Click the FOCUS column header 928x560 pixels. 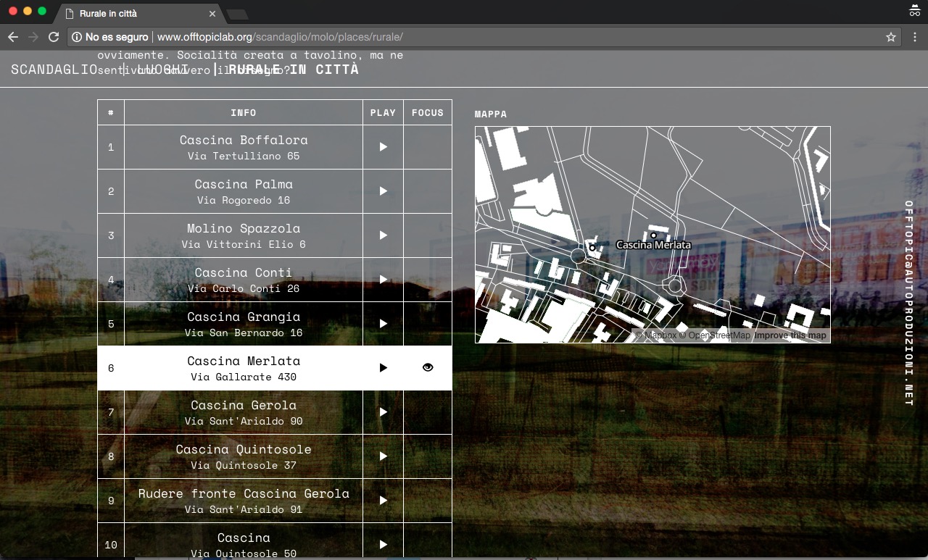point(428,112)
